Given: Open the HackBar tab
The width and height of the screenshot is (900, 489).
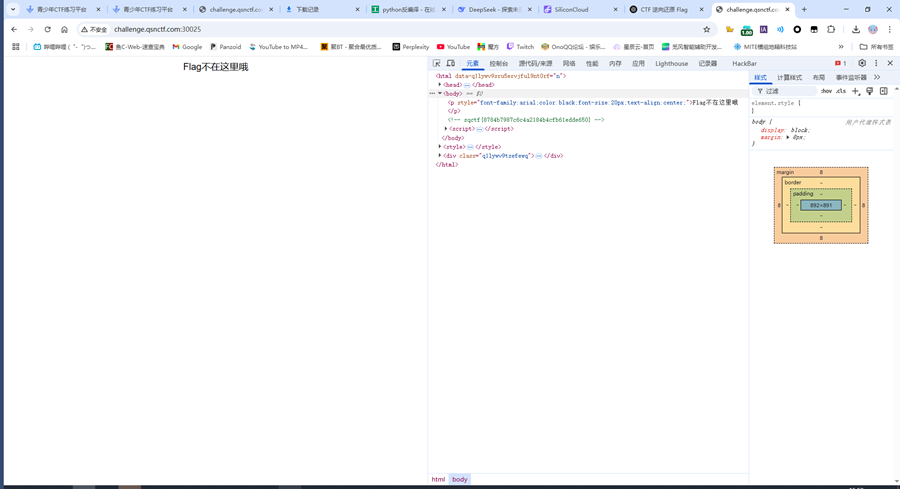Looking at the screenshot, I should pyautogui.click(x=744, y=64).
